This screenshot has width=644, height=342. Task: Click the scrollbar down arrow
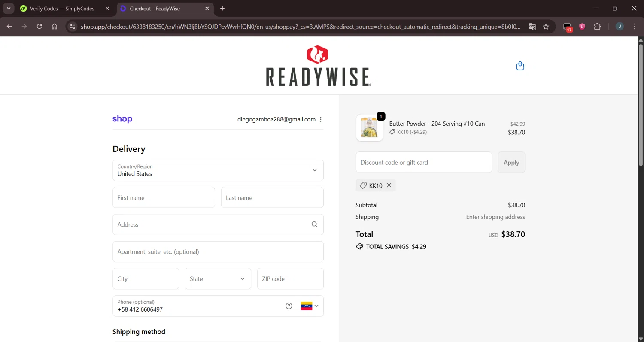[x=641, y=339]
